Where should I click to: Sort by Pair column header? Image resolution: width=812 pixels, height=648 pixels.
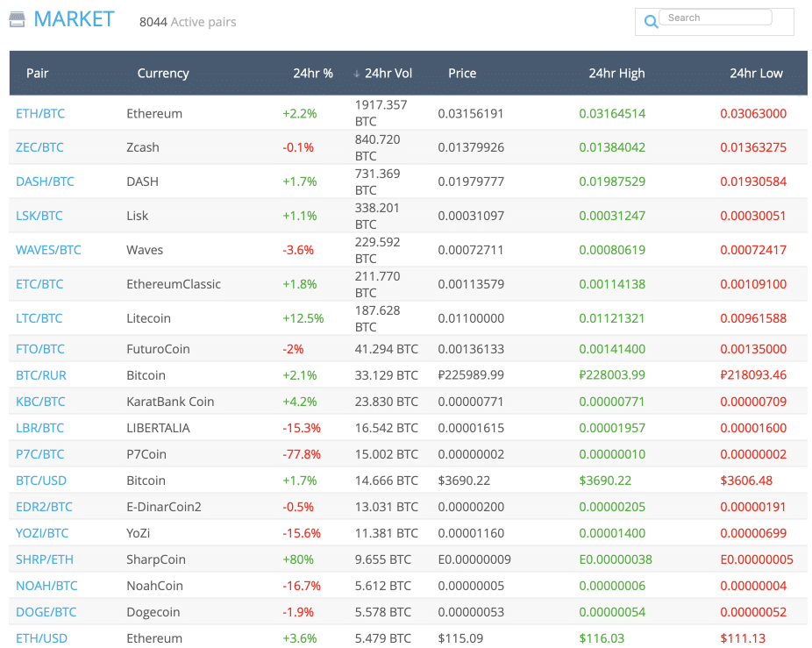click(x=38, y=73)
